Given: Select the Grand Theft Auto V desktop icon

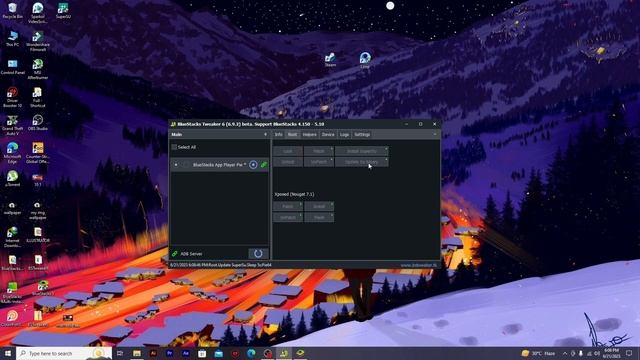Looking at the screenshot, I should coord(12,125).
